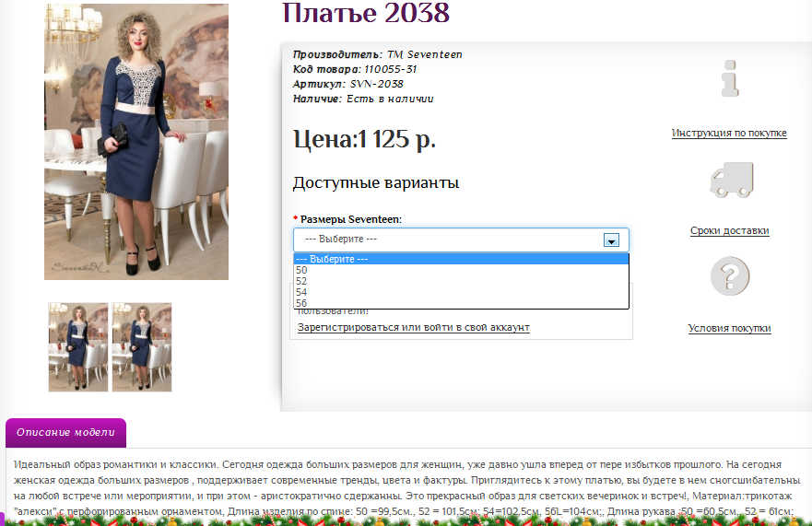View the second small dress thumbnail
This screenshot has width=812, height=526.
(x=142, y=347)
